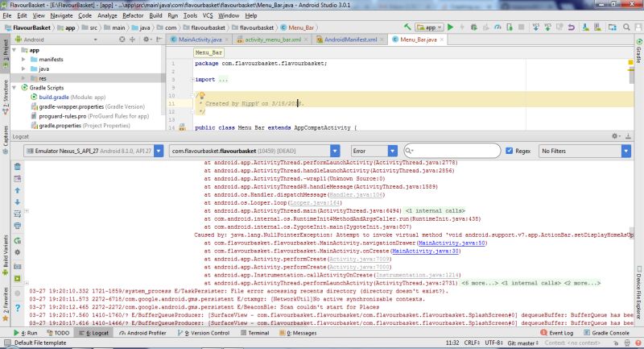The width and height of the screenshot is (644, 349).
Task: Open the Event Log button
Action: [556, 333]
